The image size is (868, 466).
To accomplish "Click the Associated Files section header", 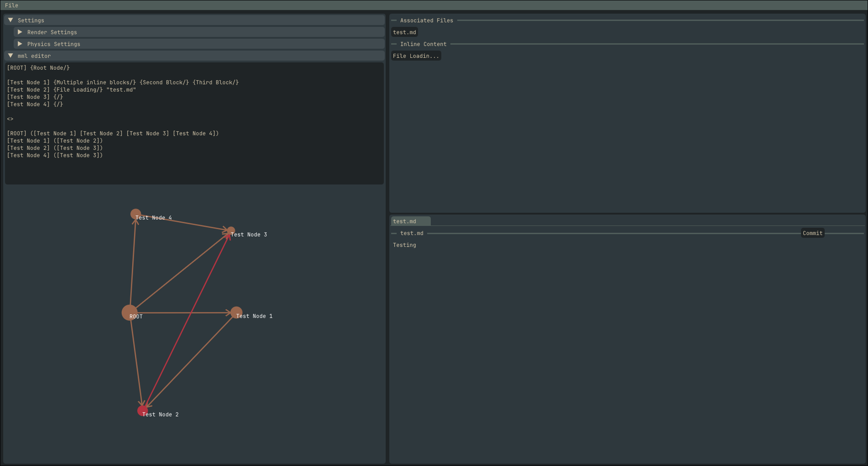I will pyautogui.click(x=427, y=20).
